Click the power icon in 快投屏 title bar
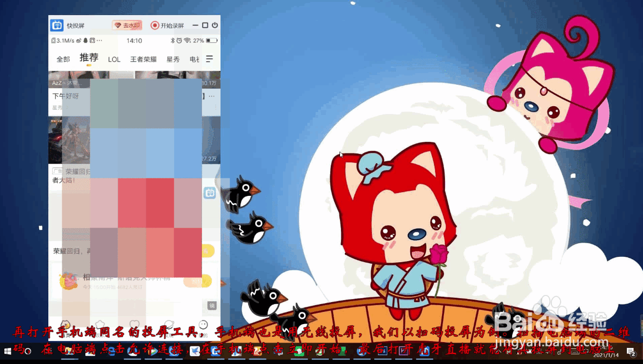 tap(215, 25)
